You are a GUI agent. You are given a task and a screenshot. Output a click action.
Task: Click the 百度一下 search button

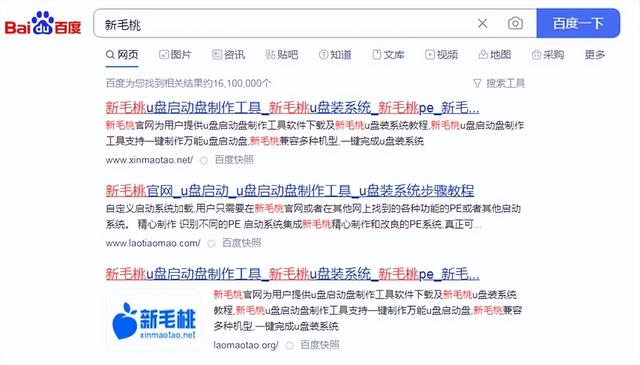(578, 23)
